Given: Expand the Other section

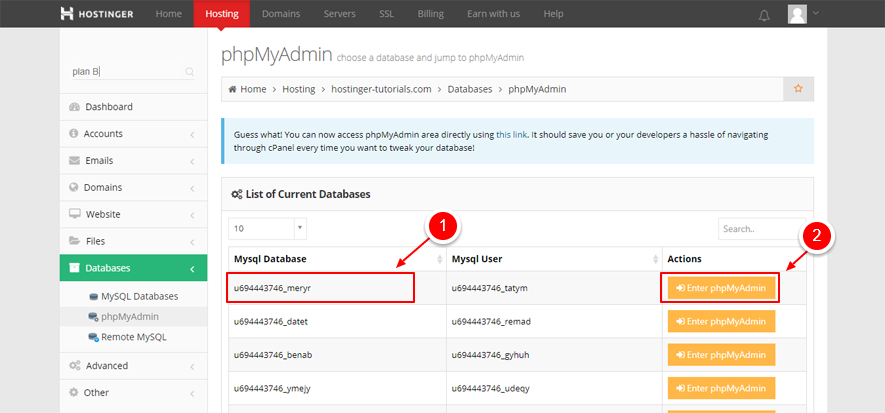Looking at the screenshot, I should coord(192,394).
